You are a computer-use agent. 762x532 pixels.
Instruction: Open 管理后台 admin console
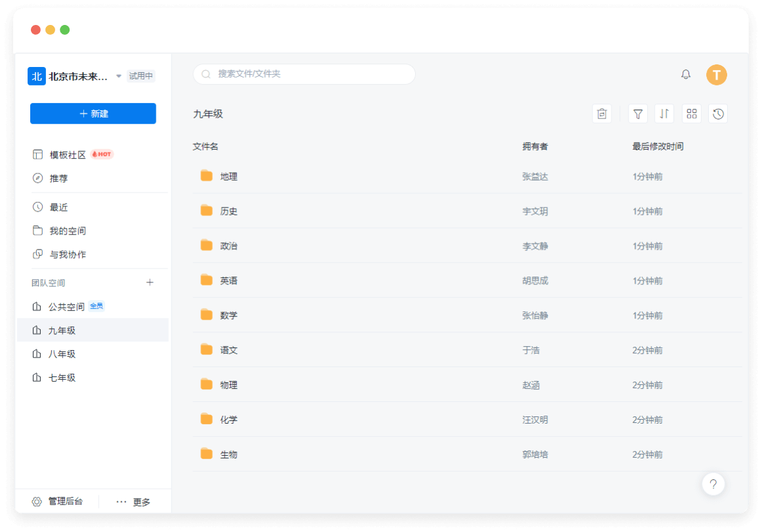pyautogui.click(x=58, y=502)
